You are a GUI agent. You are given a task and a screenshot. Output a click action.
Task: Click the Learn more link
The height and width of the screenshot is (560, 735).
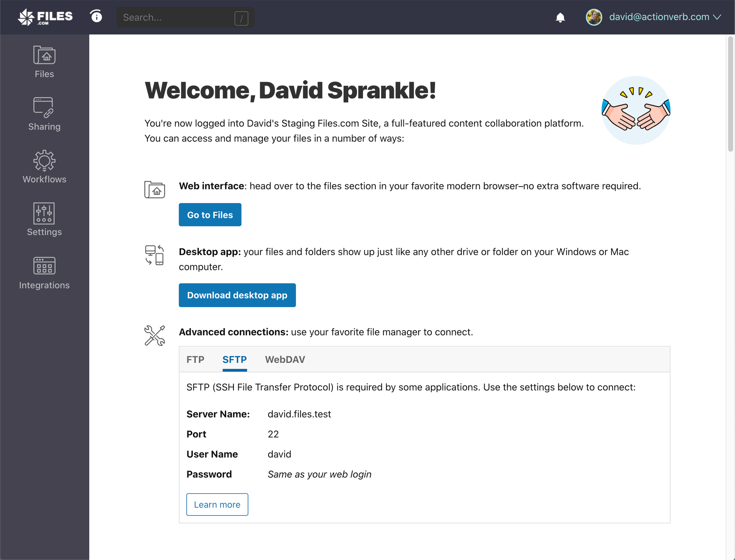(217, 504)
